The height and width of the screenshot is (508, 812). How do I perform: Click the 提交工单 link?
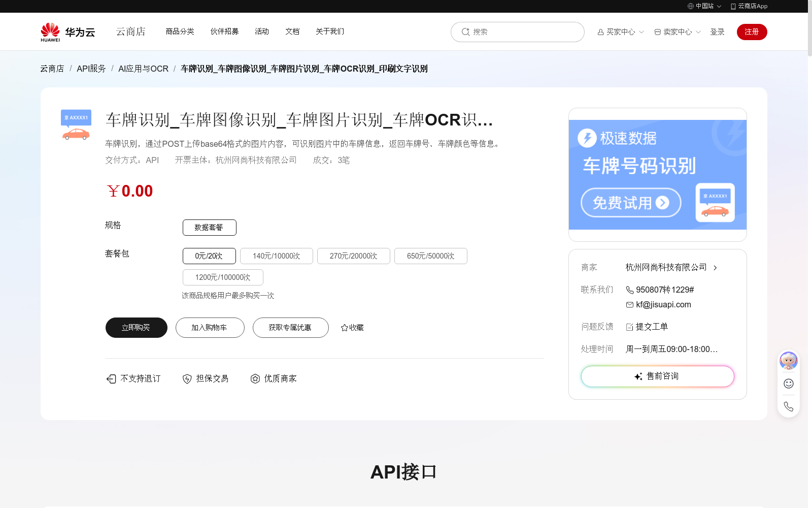[x=652, y=327]
